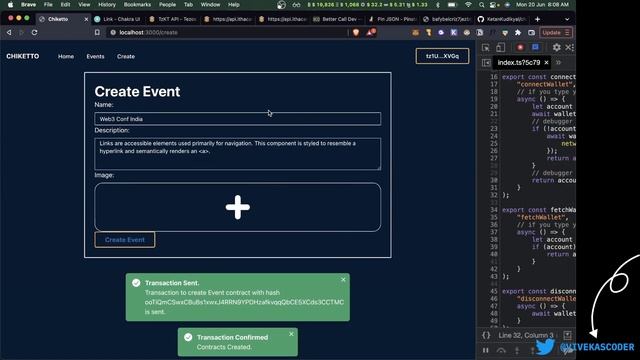This screenshot has width=640, height=360.
Task: Show more DevTools file tabs chevron
Action: pos(558,62)
